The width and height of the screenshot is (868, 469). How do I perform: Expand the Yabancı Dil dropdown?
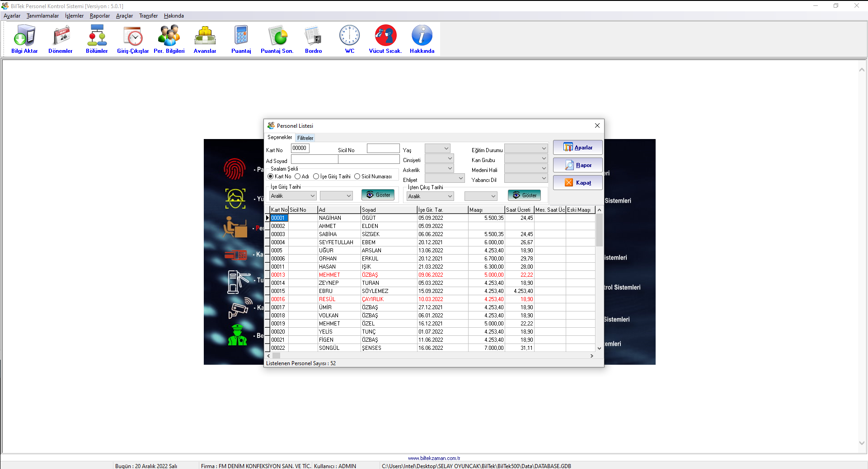pyautogui.click(x=526, y=178)
